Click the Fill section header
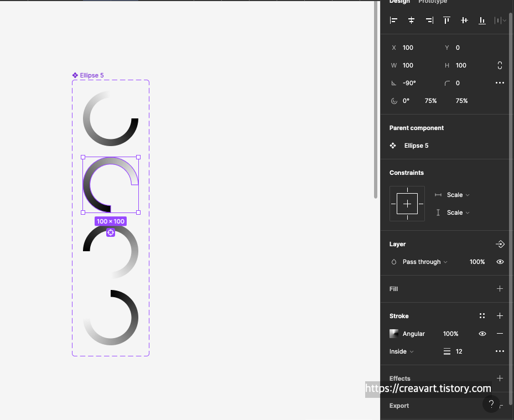The height and width of the screenshot is (420, 514). pos(394,289)
